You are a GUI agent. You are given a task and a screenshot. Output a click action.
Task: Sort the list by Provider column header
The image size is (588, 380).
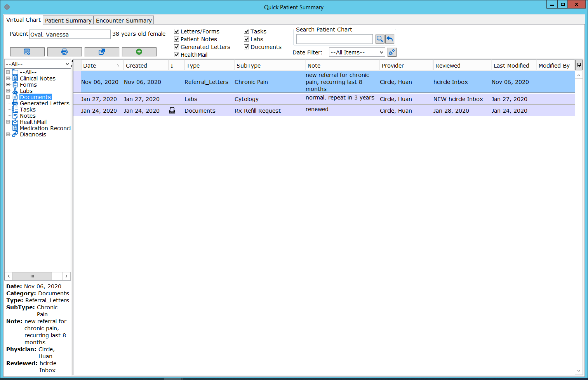(393, 66)
